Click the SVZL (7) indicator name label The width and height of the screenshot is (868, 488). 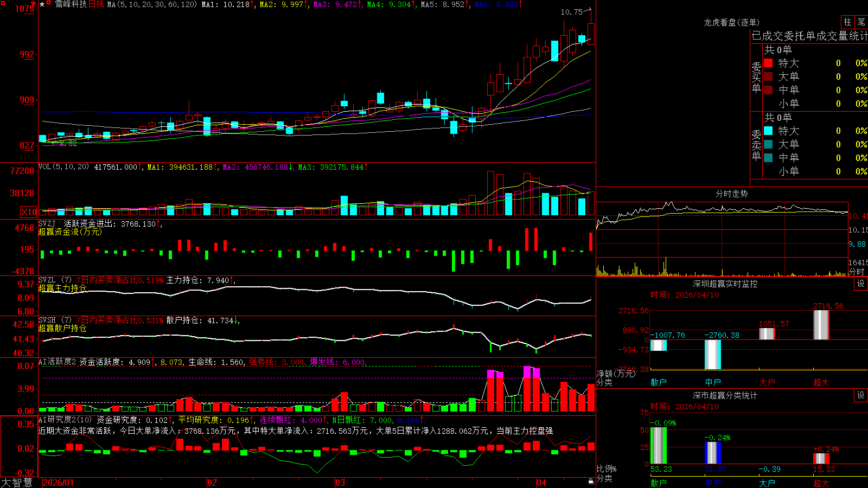55,280
